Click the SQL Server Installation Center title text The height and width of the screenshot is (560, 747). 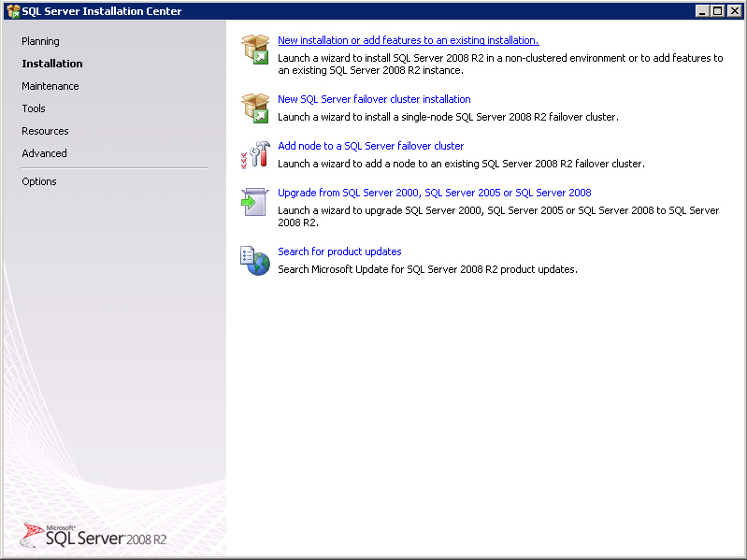(x=102, y=11)
